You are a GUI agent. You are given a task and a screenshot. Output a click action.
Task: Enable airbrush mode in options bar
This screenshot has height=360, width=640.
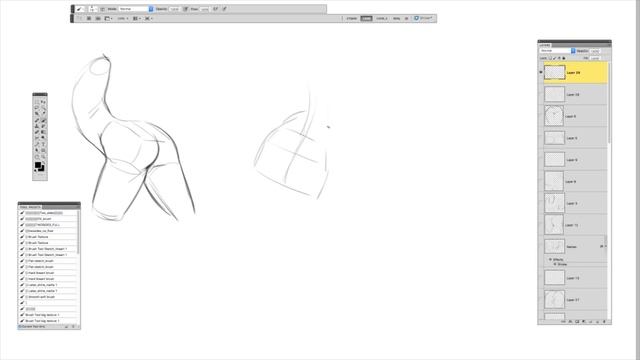pyautogui.click(x=216, y=9)
